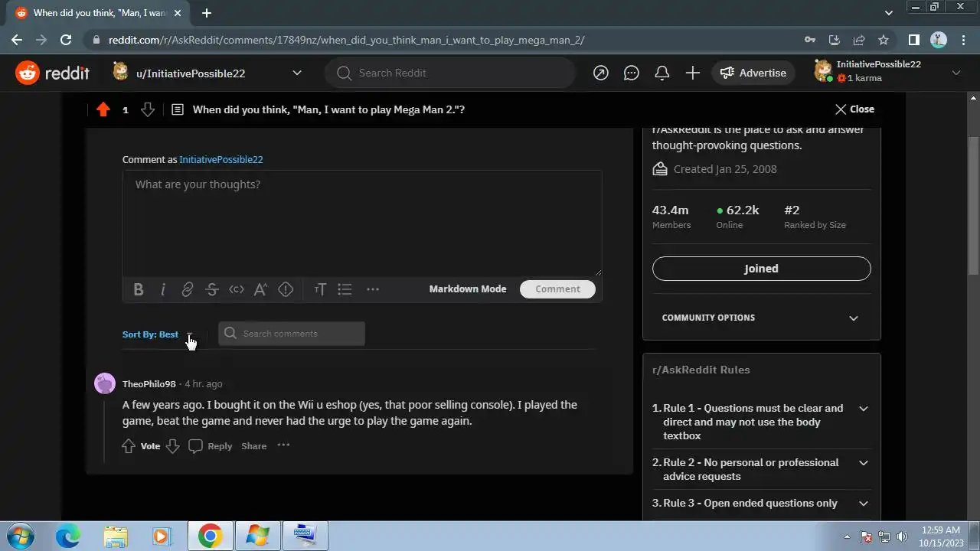The image size is (980, 551).
Task: Click the address bar URL
Action: [x=346, y=40]
